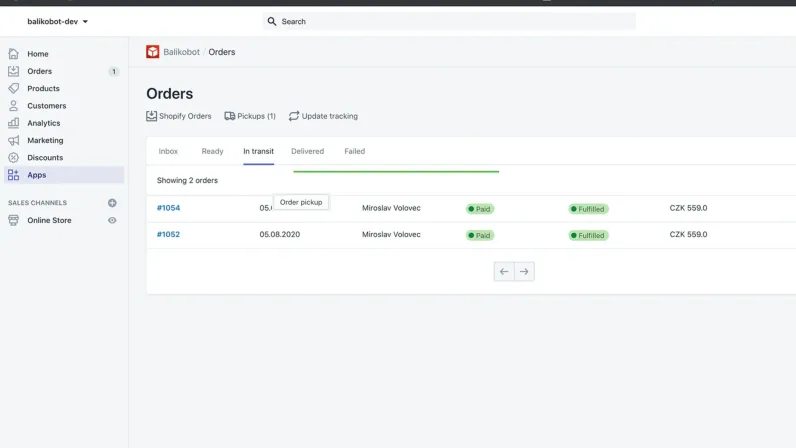Switch to the Delivered tab

pyautogui.click(x=308, y=151)
